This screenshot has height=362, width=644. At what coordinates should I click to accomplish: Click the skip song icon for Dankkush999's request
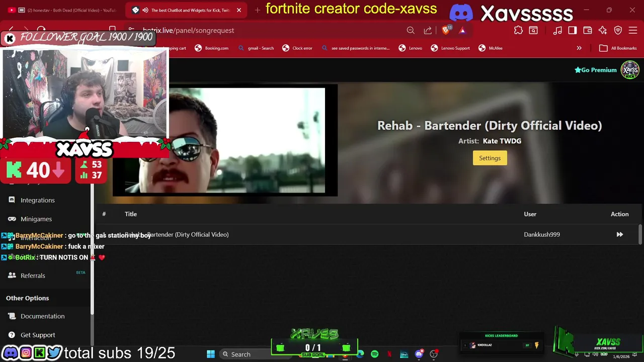click(x=620, y=234)
